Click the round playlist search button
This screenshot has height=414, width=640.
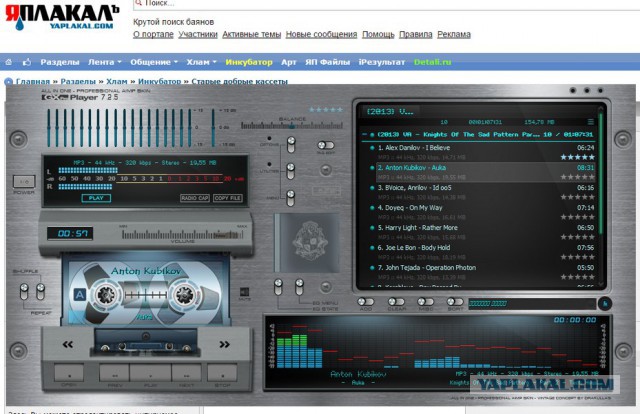604,303
